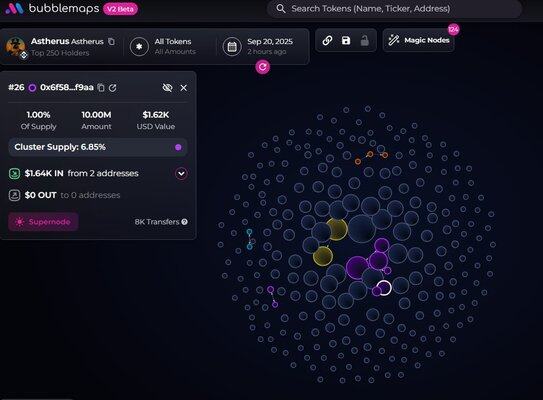Save the map with floppy icon
The image size is (543, 400).
(346, 41)
